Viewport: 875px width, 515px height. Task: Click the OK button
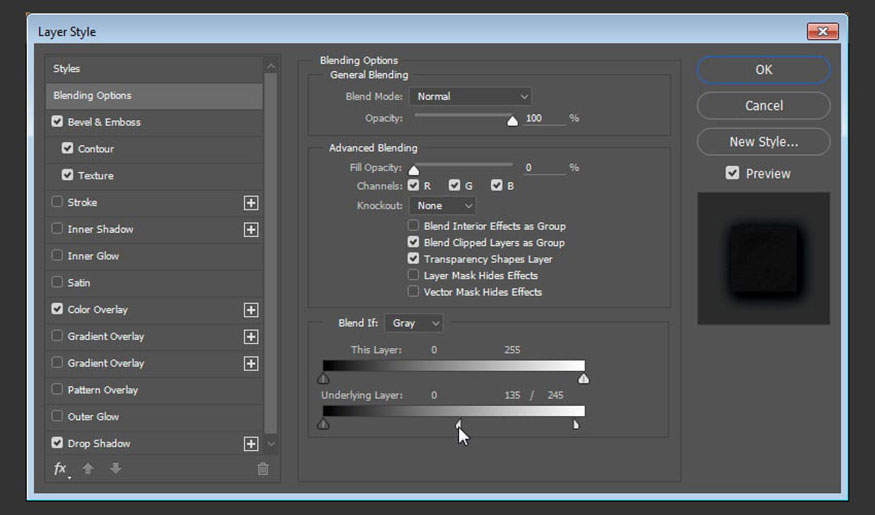coord(763,70)
